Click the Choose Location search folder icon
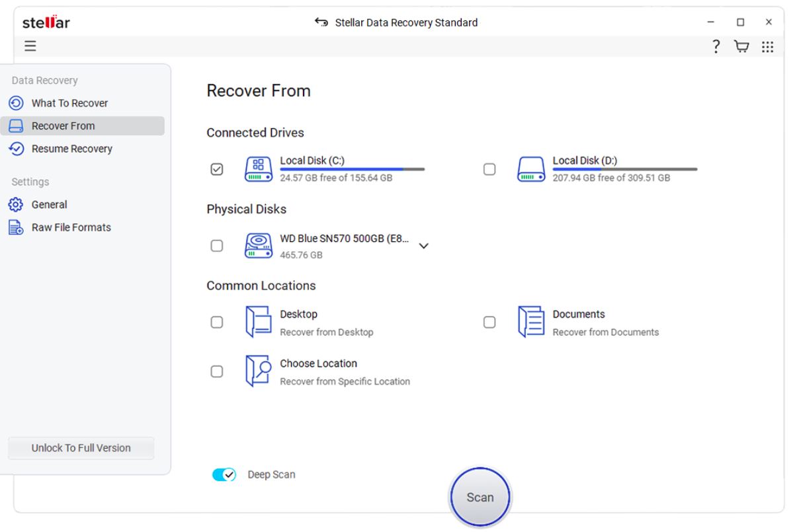The width and height of the screenshot is (797, 532). point(259,371)
